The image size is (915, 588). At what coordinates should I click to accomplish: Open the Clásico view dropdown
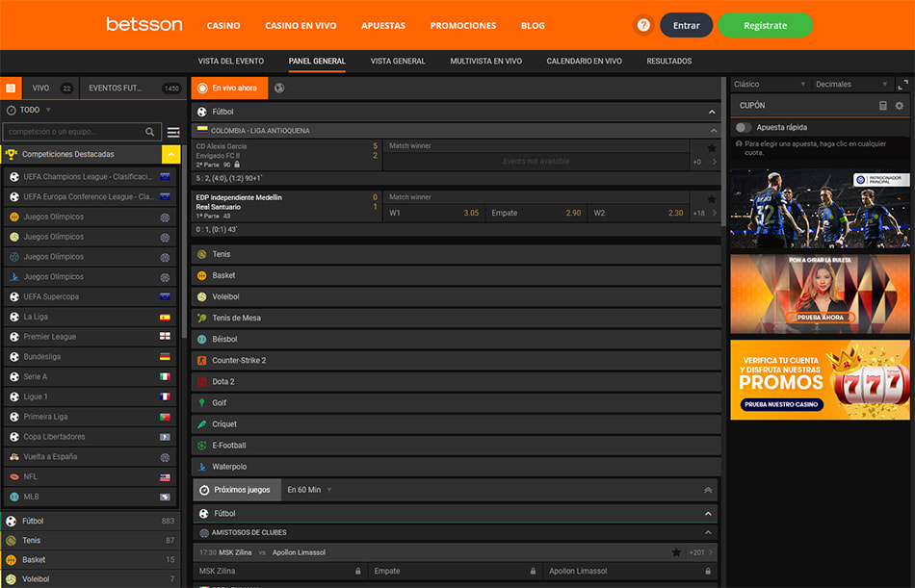click(770, 85)
